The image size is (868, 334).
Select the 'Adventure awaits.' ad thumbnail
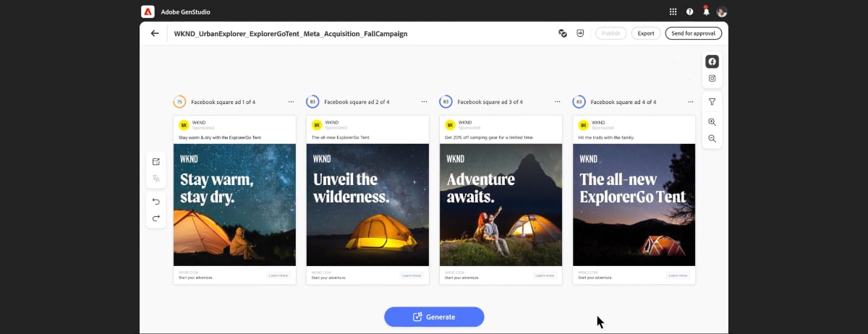pyautogui.click(x=501, y=205)
